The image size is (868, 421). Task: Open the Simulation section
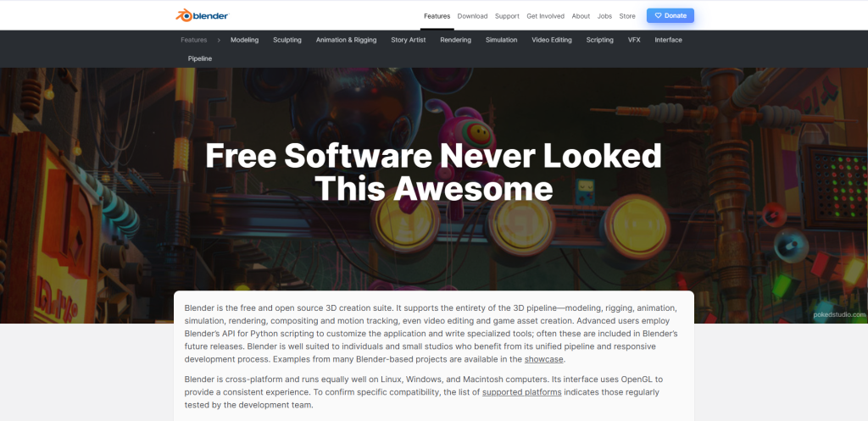[x=501, y=40]
